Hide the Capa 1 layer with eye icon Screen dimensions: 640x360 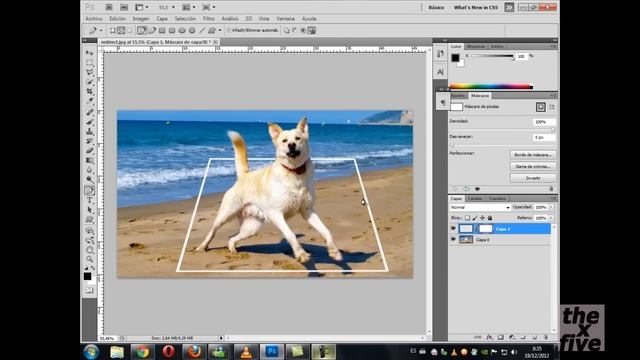(453, 229)
